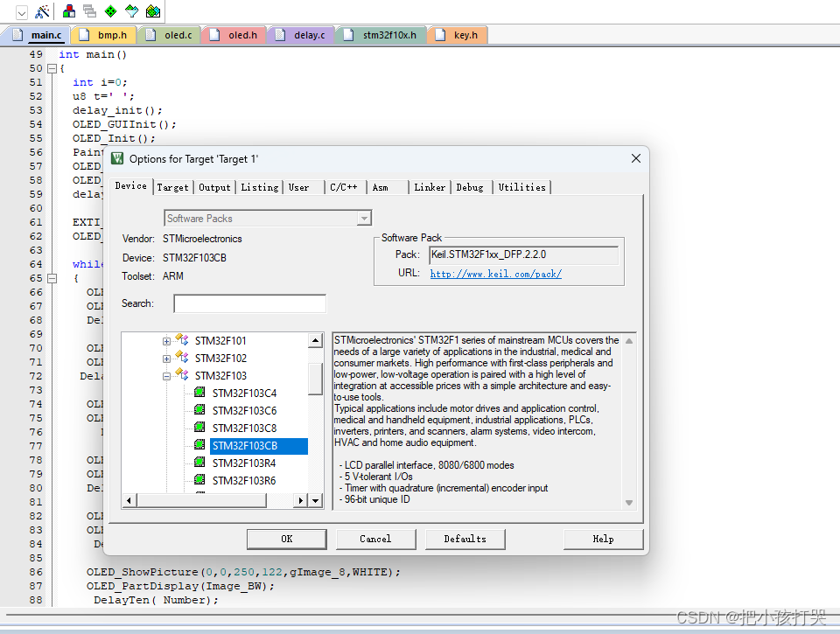This screenshot has height=634, width=840.
Task: Click device tree scroll left arrow
Action: (x=129, y=501)
